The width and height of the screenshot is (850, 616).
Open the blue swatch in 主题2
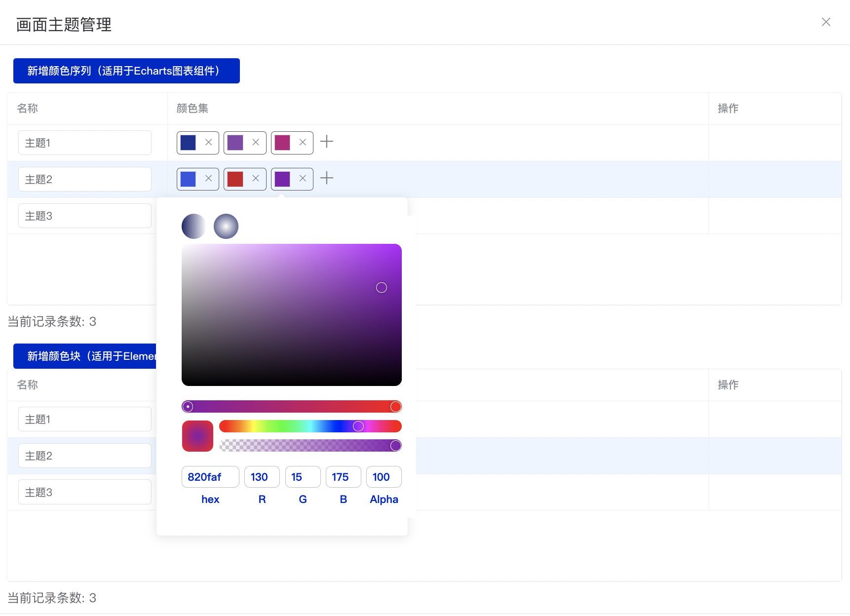pos(188,179)
